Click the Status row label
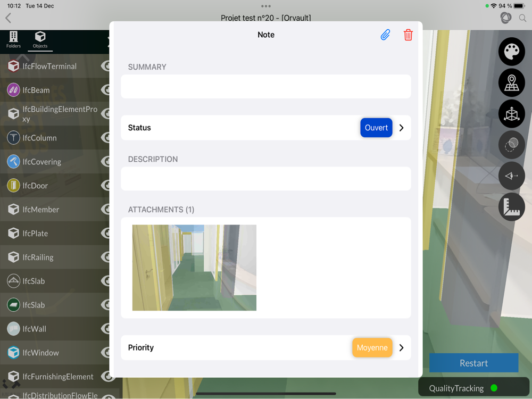 (x=139, y=128)
